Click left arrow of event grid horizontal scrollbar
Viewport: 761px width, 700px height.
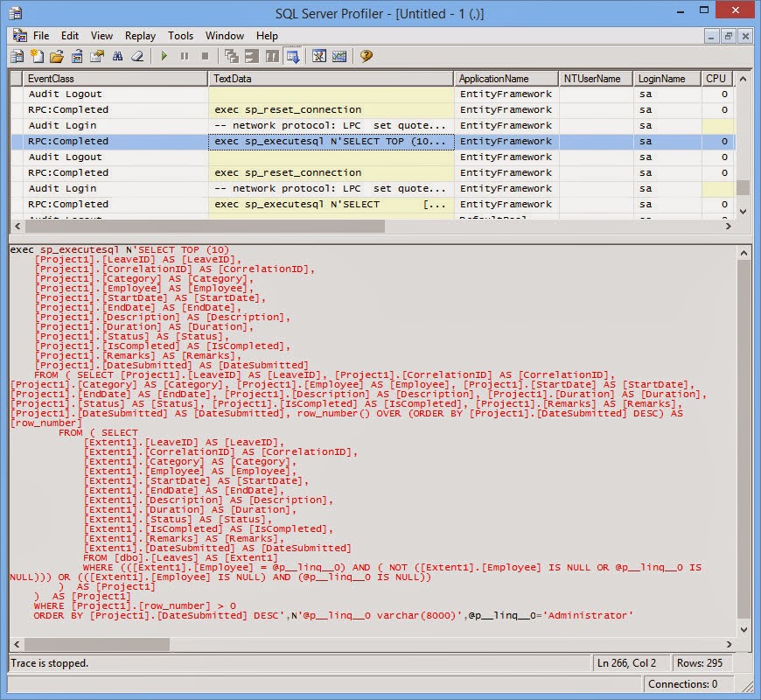(x=17, y=227)
